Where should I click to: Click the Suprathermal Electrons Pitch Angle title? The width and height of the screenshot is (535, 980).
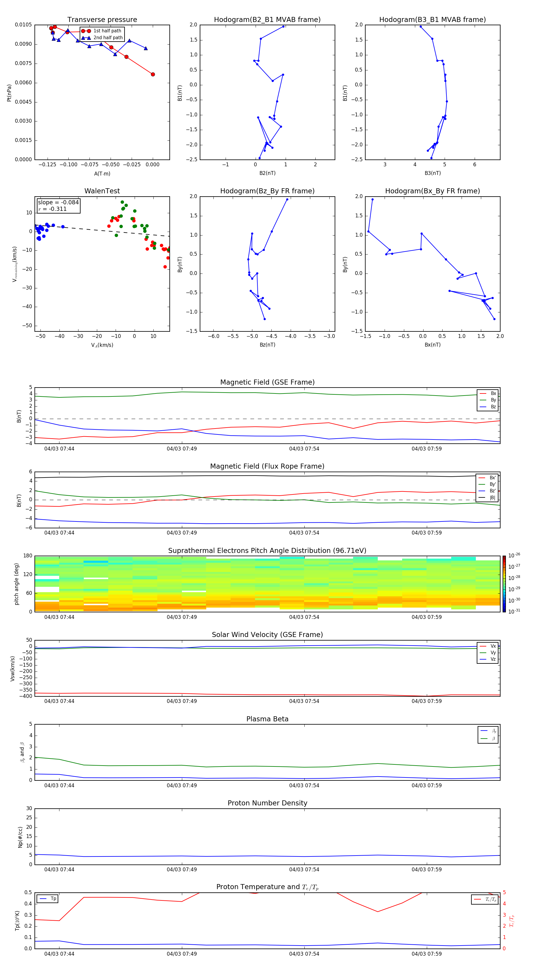pos(267,551)
